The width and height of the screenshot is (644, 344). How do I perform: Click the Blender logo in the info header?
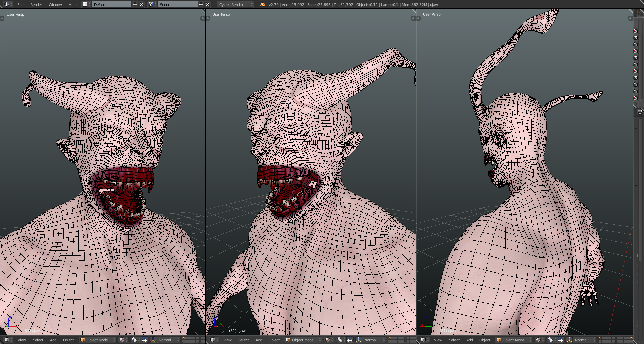point(263,4)
